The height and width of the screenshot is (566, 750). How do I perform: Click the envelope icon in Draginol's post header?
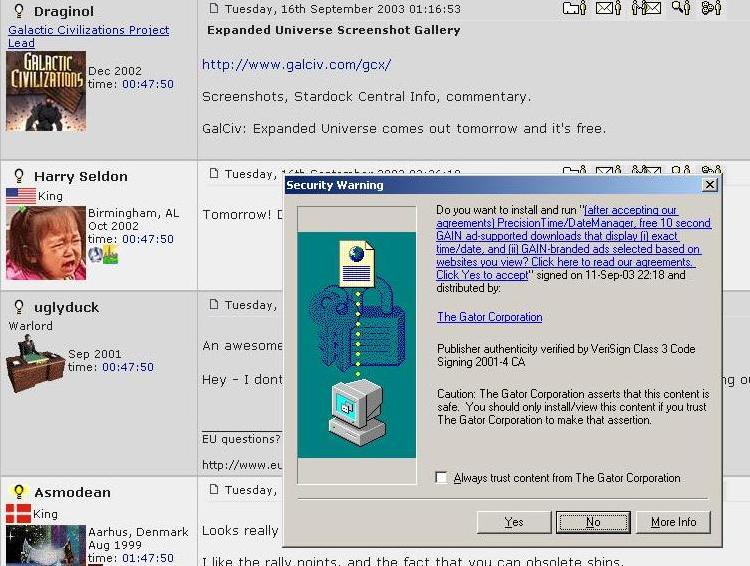(608, 8)
